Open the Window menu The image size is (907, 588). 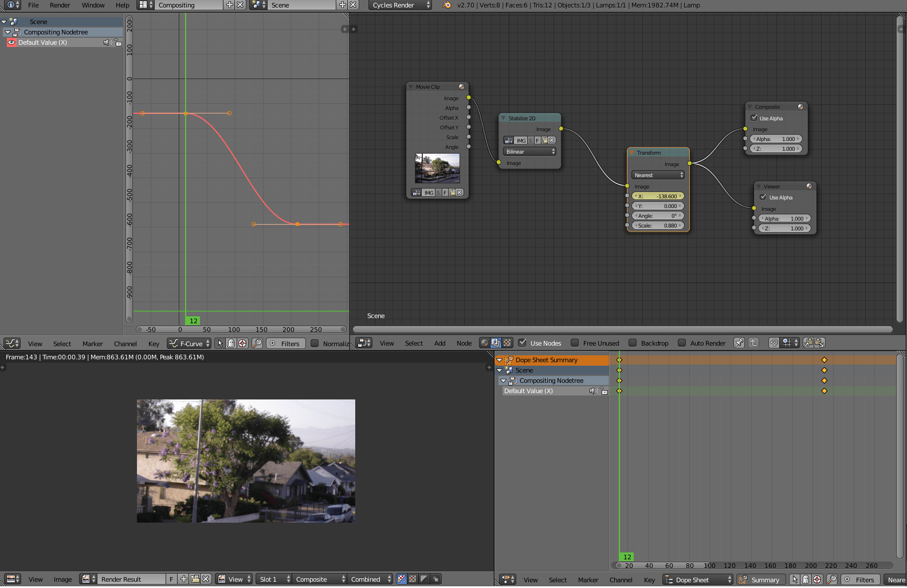click(93, 5)
